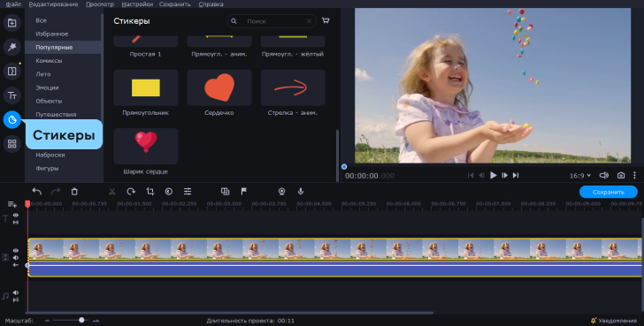This screenshot has height=326, width=644.
Task: Clear the sticker search field
Action: tap(309, 21)
